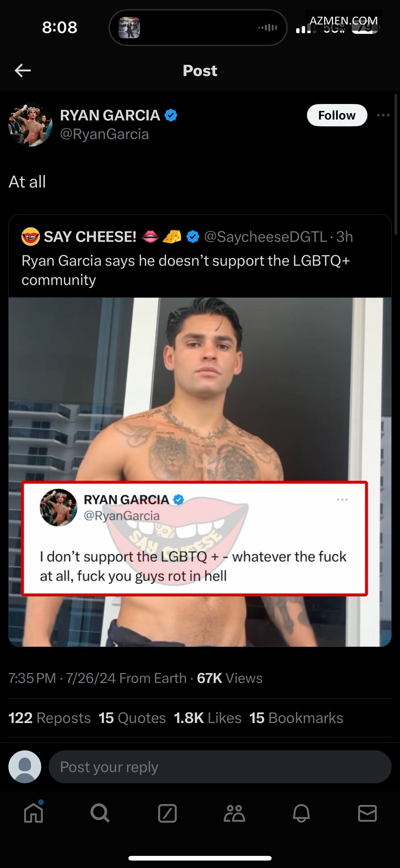Open the Search magnifier tab
400x868 pixels.
(100, 813)
